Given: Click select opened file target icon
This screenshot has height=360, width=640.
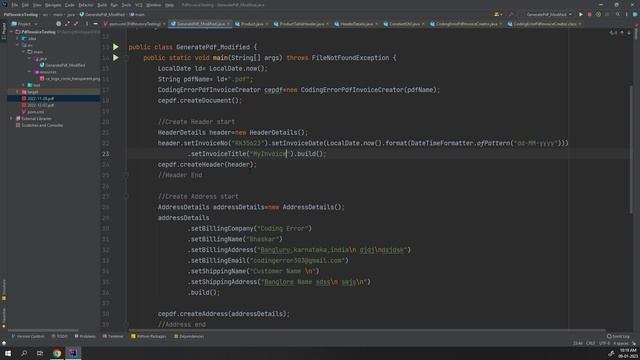Looking at the screenshot, I should click(58, 24).
